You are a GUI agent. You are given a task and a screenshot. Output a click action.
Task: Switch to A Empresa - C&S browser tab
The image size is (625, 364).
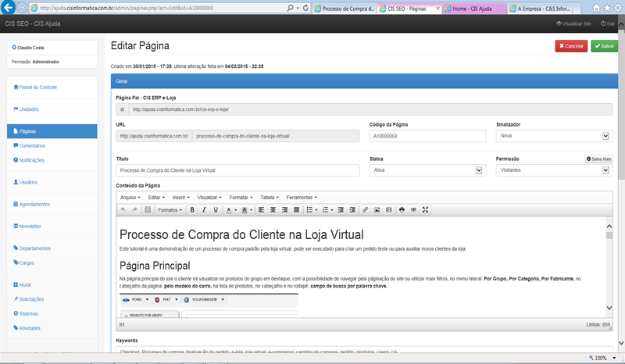pos(541,9)
